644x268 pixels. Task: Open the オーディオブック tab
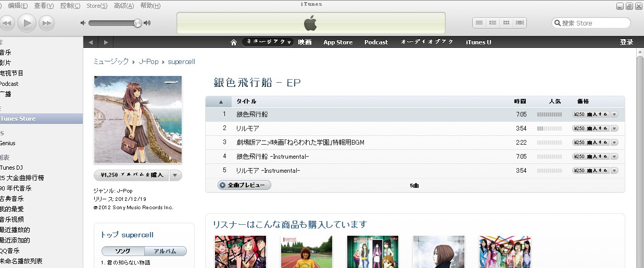click(x=427, y=42)
